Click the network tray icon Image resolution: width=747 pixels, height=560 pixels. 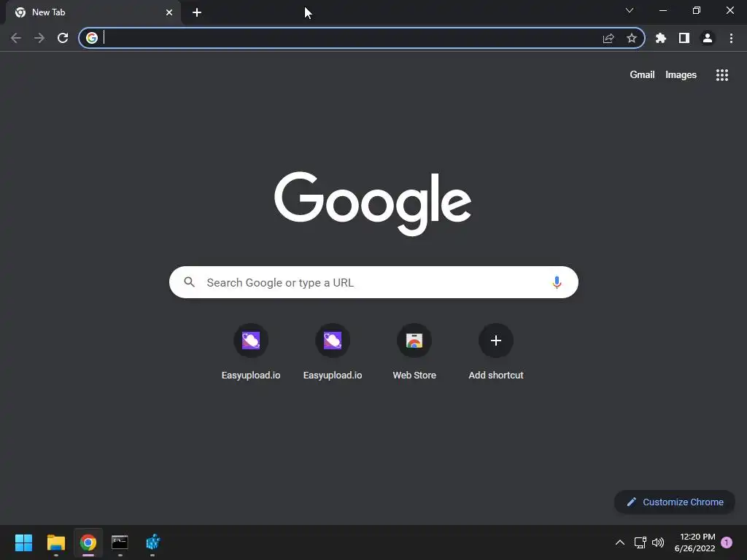[x=640, y=542]
